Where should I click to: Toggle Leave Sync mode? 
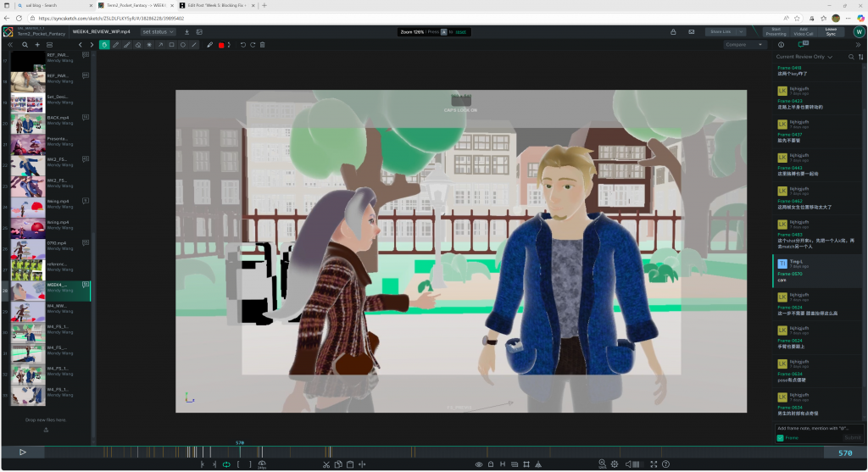tap(831, 32)
